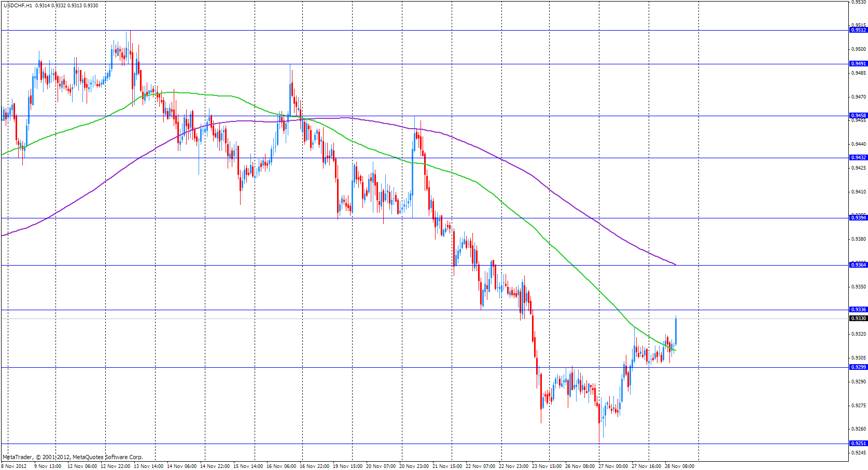Viewport: 868px width, 470px height.
Task: Click the 22 Nov 23:00 time label
Action: pyautogui.click(x=513, y=466)
